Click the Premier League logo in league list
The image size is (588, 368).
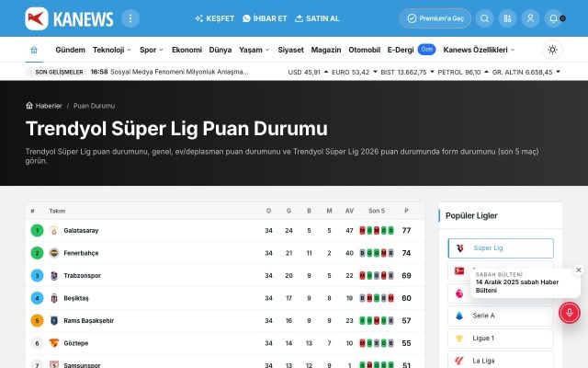pyautogui.click(x=459, y=293)
